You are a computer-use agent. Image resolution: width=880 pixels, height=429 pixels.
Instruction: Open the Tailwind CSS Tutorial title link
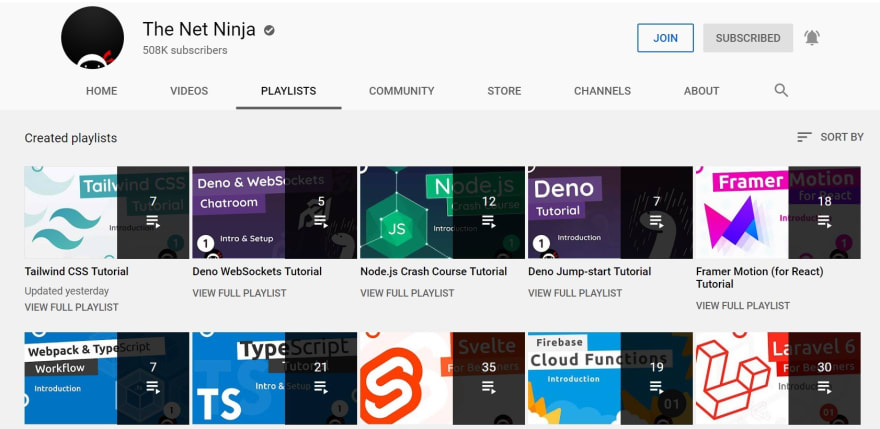pyautogui.click(x=76, y=271)
